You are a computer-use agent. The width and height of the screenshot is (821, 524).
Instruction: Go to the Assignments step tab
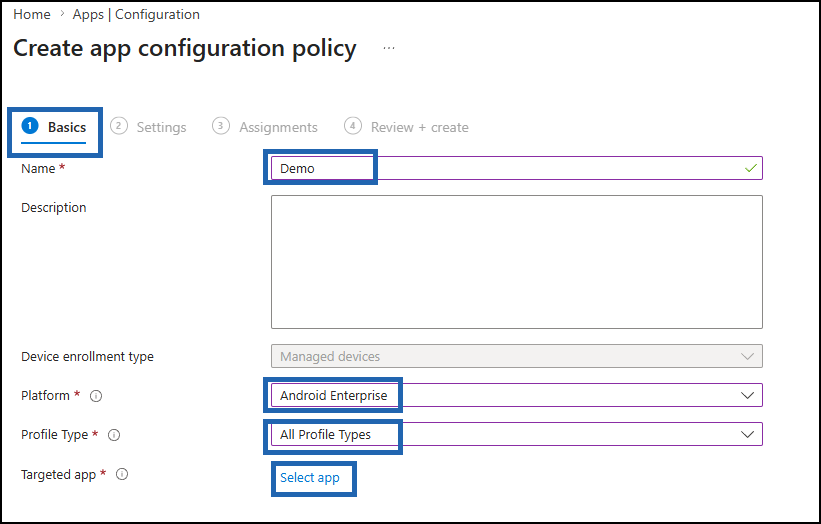[x=265, y=127]
